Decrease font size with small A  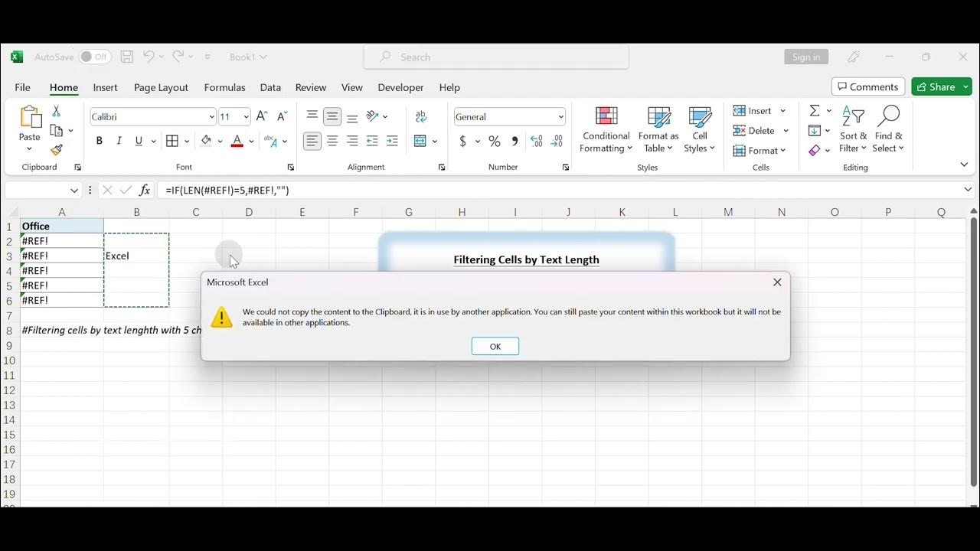[282, 116]
